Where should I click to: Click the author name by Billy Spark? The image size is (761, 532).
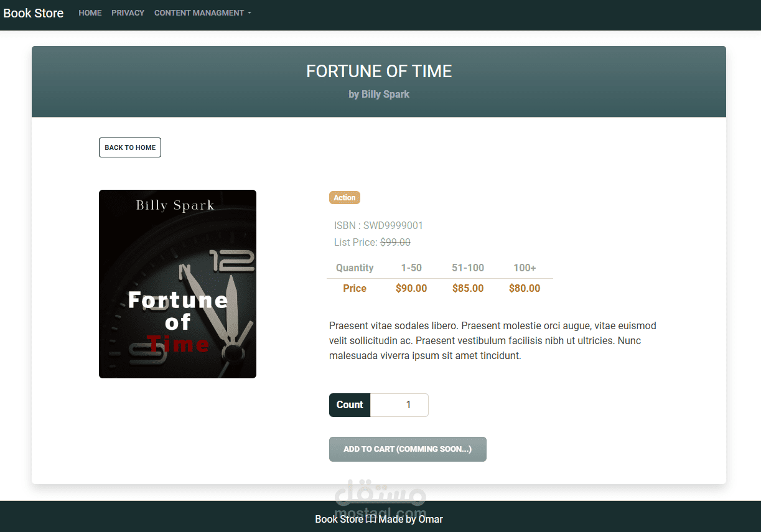click(x=379, y=95)
